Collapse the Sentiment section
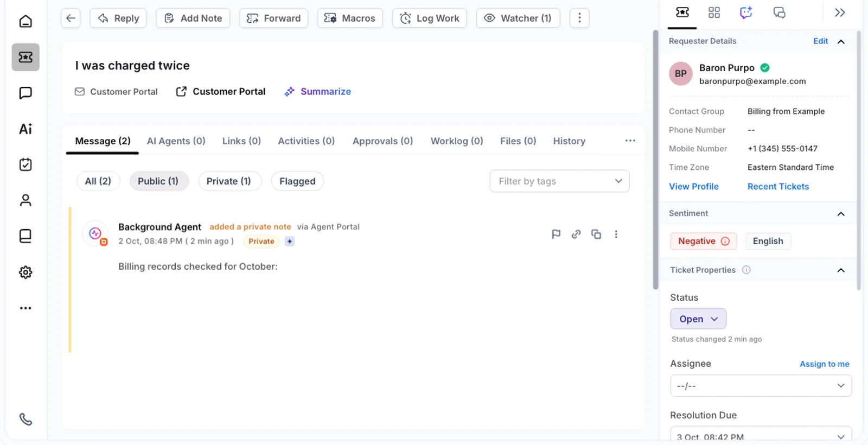868x445 pixels. [841, 214]
